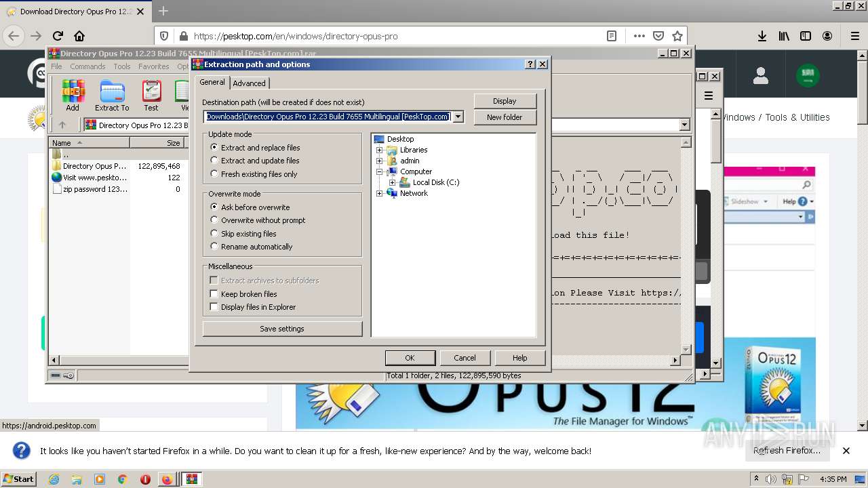Switch to the Advanced tab

pos(250,83)
